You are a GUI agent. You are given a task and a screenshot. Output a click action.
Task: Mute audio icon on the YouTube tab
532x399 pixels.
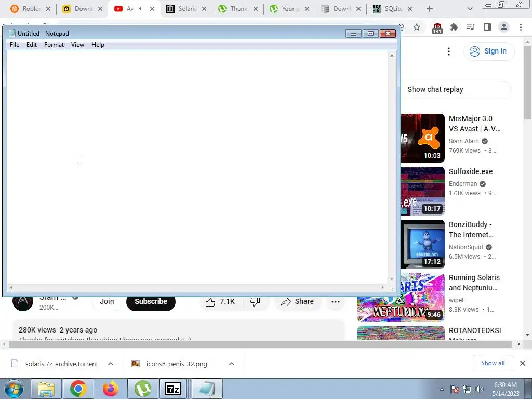click(x=141, y=9)
